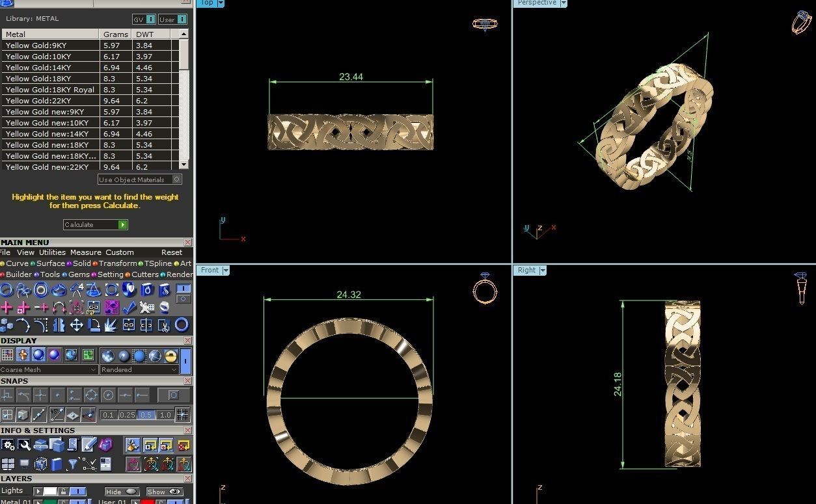The image size is (816, 504).
Task: Enable the Use Object Materials checkbox
Action: coord(176,179)
